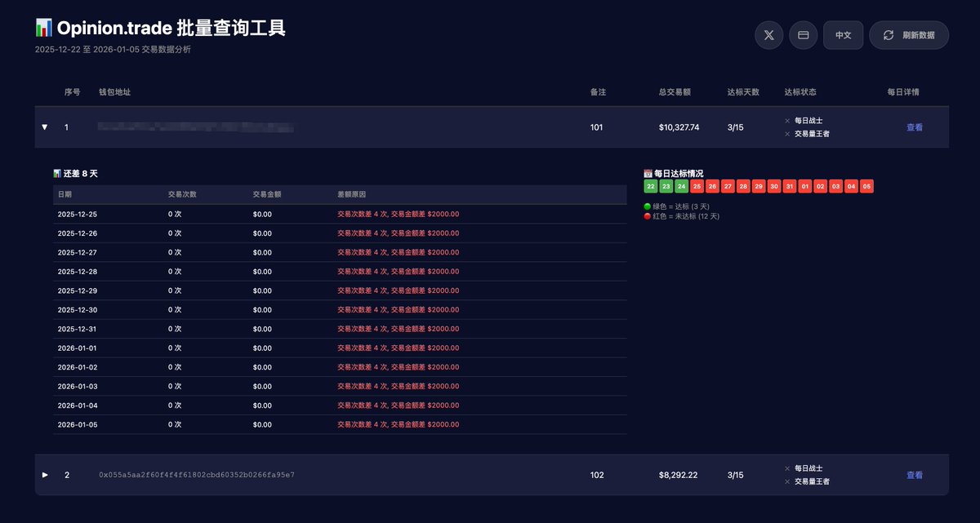980x523 pixels.
Task: Click the X mark next to 每日战士 in row 102
Action: [787, 468]
